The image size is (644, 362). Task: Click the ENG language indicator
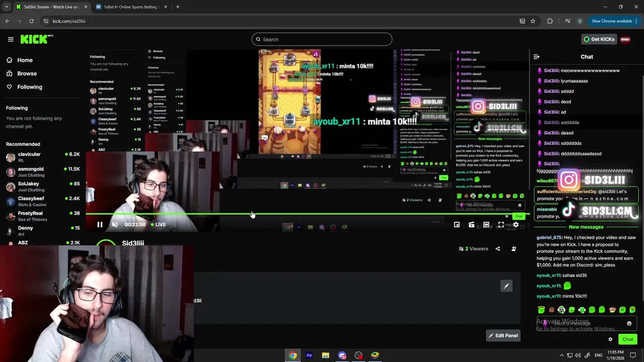point(598,355)
